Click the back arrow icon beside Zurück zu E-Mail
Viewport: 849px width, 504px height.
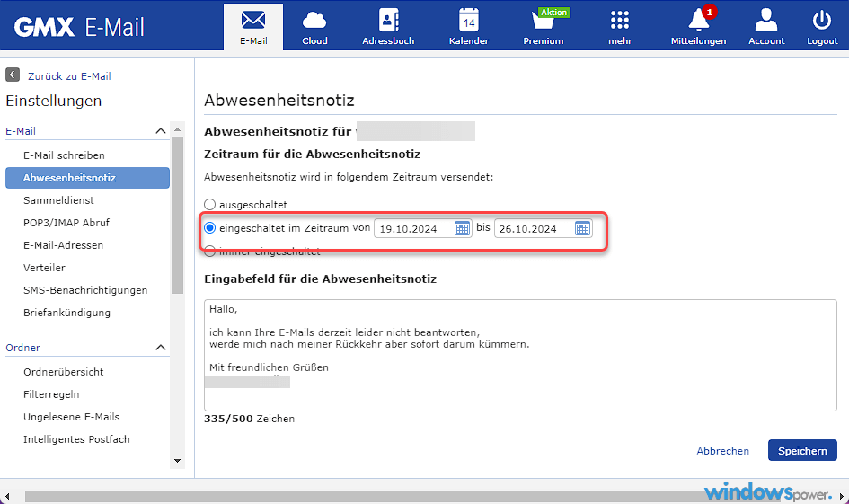(x=13, y=75)
